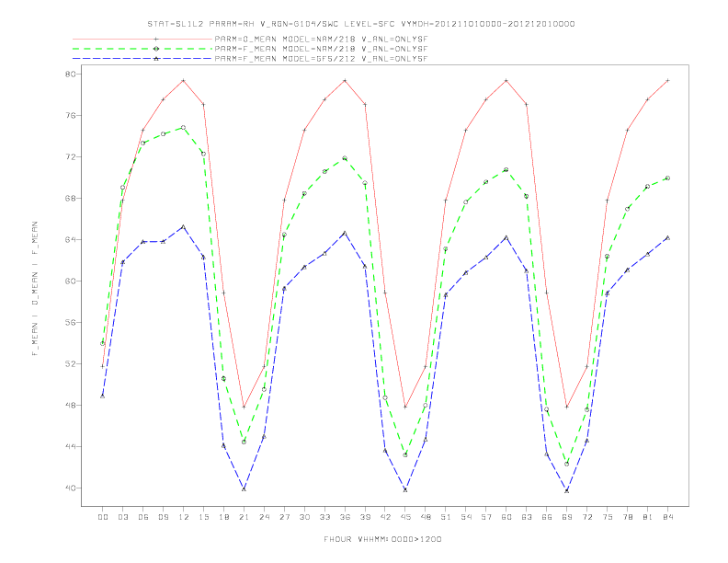The image size is (728, 563).
Task: Click the y-axis tick labeled 48
Action: point(70,405)
